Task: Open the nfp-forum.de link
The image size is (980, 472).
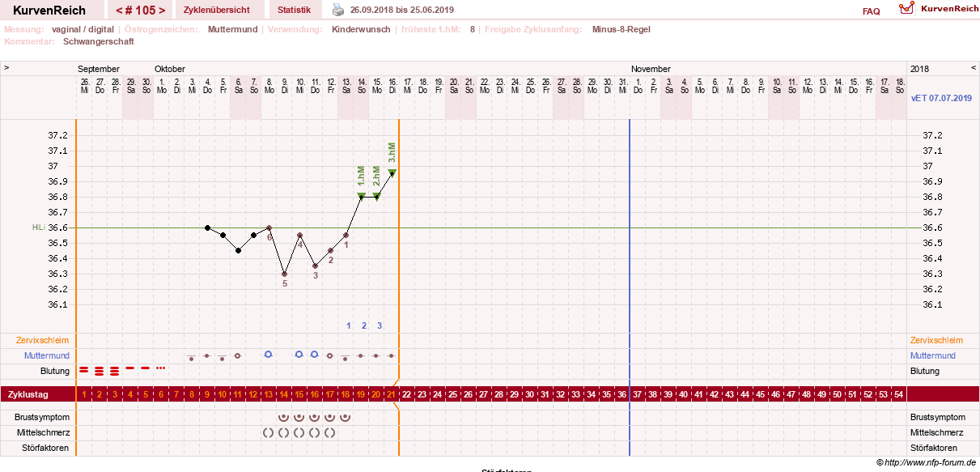Action: pyautogui.click(x=931, y=462)
